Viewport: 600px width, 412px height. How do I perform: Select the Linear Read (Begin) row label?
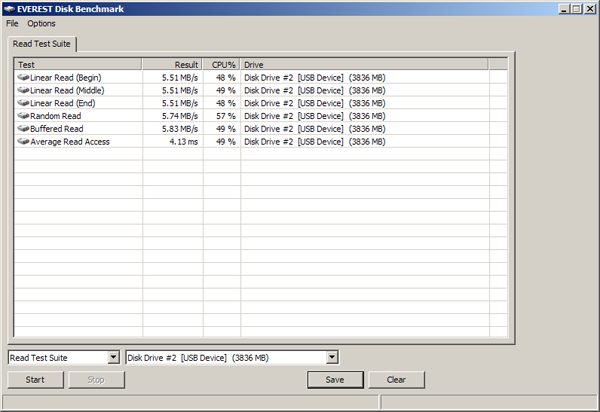[x=66, y=78]
